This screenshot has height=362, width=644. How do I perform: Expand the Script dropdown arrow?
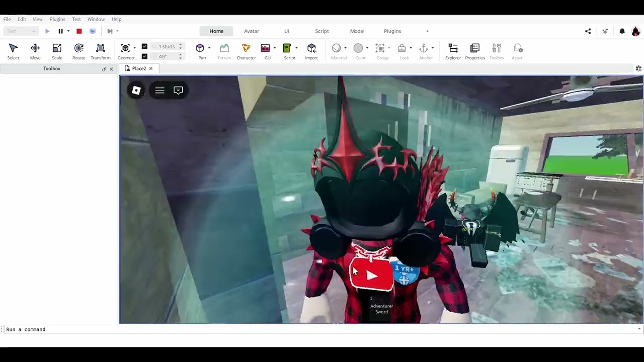[x=296, y=48]
